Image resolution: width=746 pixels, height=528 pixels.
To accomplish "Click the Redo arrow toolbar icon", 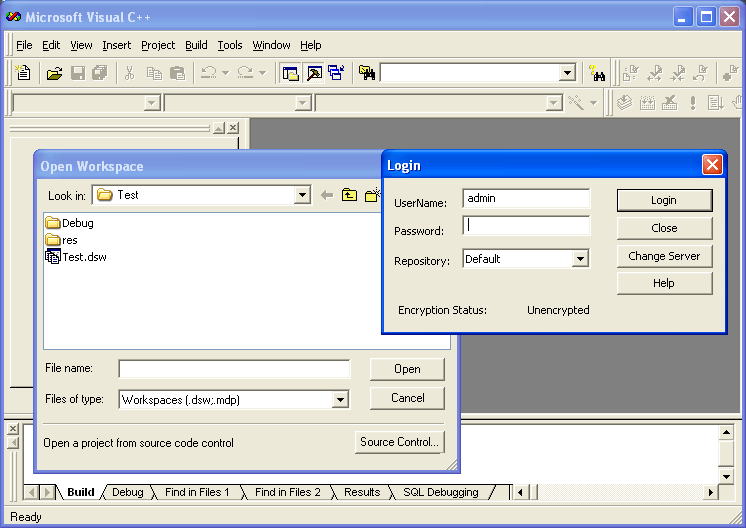I will [x=245, y=73].
